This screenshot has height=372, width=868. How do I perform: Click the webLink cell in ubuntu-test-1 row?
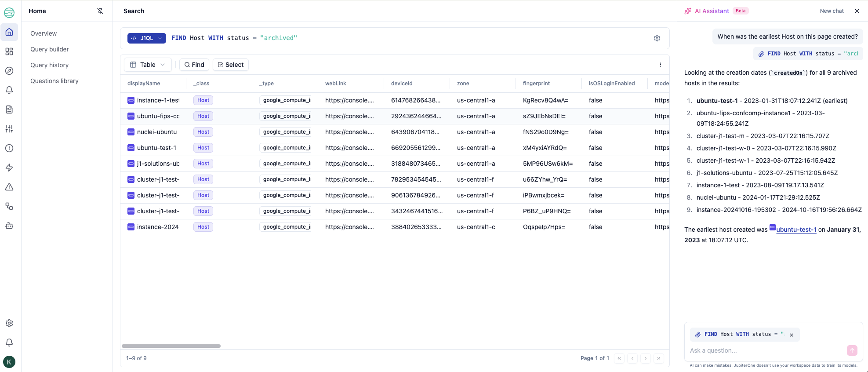click(x=349, y=148)
